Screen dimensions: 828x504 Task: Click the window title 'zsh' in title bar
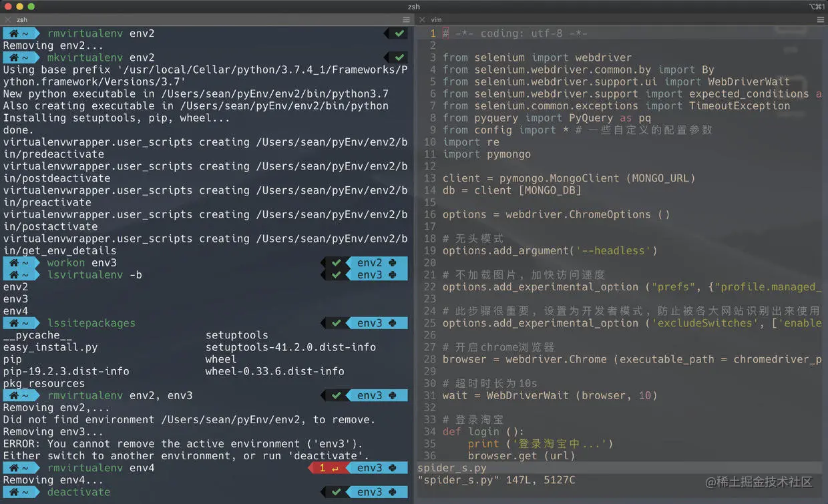(414, 7)
